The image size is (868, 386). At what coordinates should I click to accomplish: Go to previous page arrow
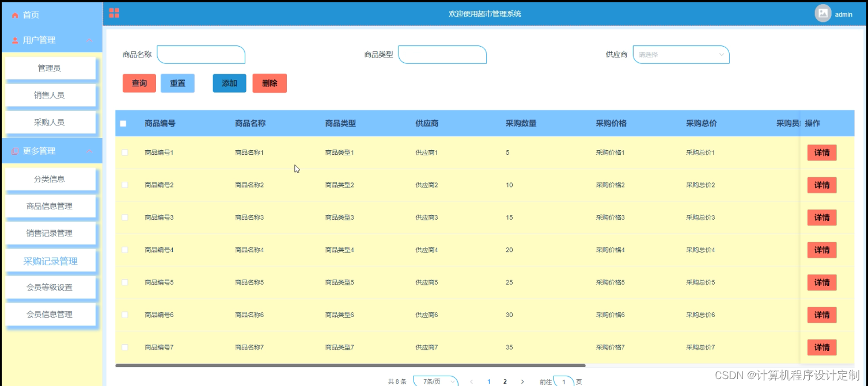(471, 381)
